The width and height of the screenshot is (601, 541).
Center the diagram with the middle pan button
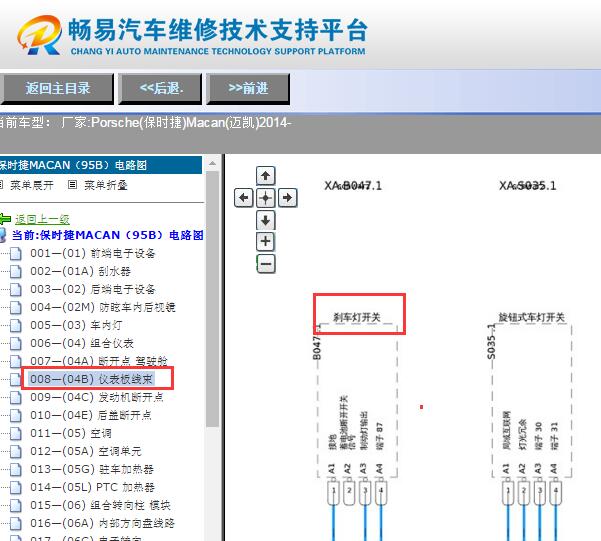tap(265, 198)
